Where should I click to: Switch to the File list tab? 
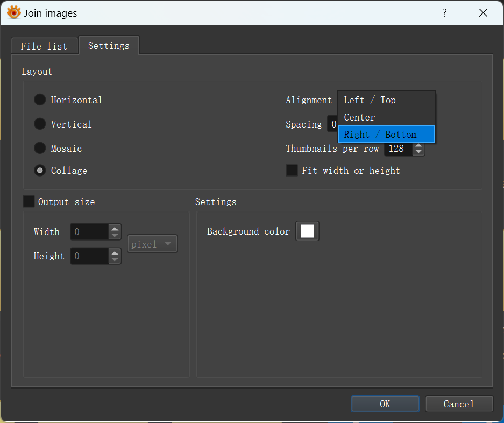44,46
